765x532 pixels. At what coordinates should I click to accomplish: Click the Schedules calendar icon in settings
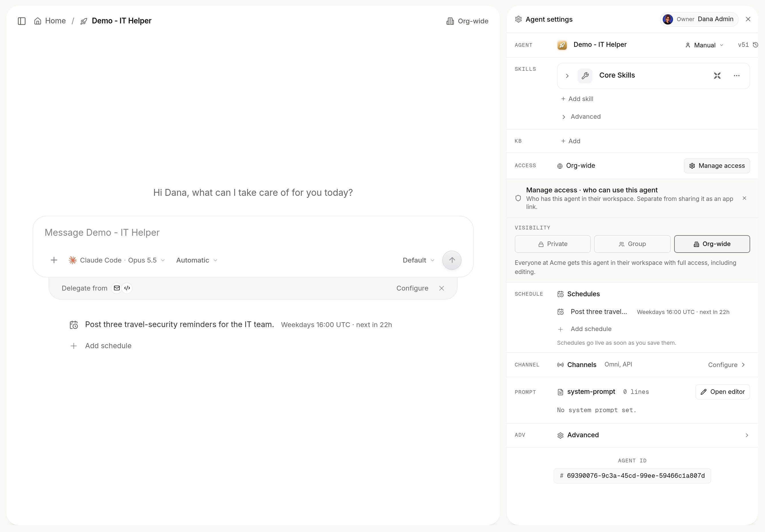tap(560, 294)
